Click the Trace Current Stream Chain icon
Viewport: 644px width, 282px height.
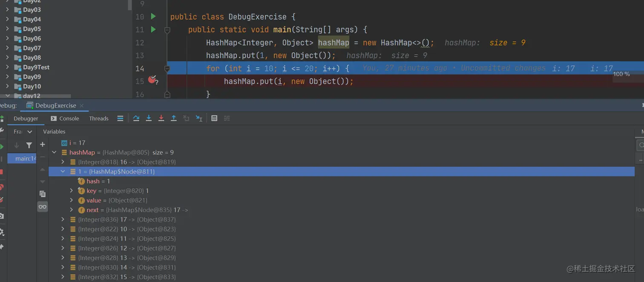[x=227, y=118]
